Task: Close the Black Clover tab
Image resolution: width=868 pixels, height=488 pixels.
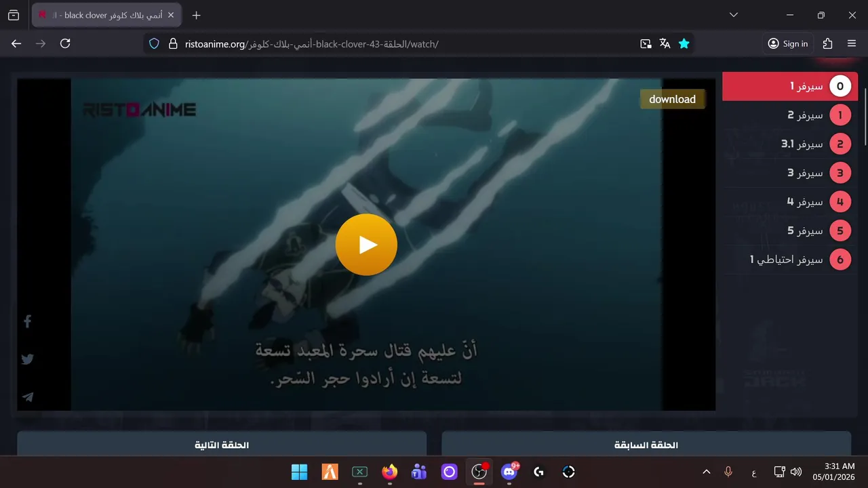Action: coord(171,15)
